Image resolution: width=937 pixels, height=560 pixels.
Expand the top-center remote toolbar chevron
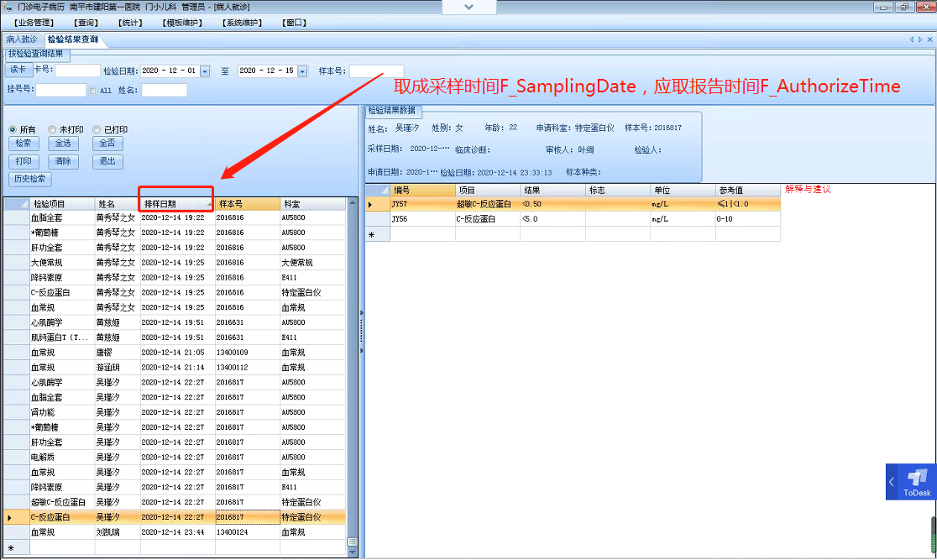(468, 8)
